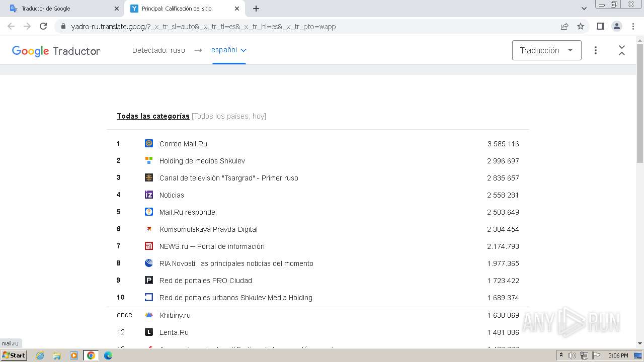The width and height of the screenshot is (644, 362).
Task: Click the Komsomolskaya Pravda favicon
Action: [x=149, y=229]
